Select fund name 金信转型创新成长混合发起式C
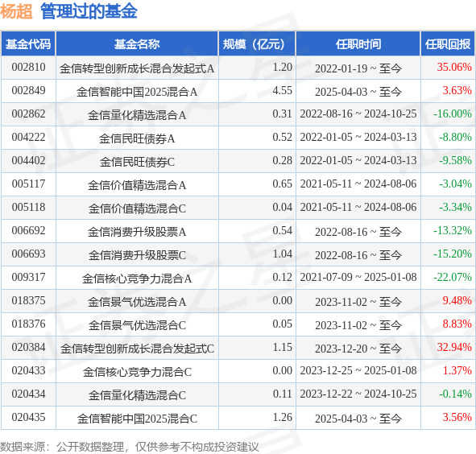This screenshot has width=476, height=454. pyautogui.click(x=137, y=349)
